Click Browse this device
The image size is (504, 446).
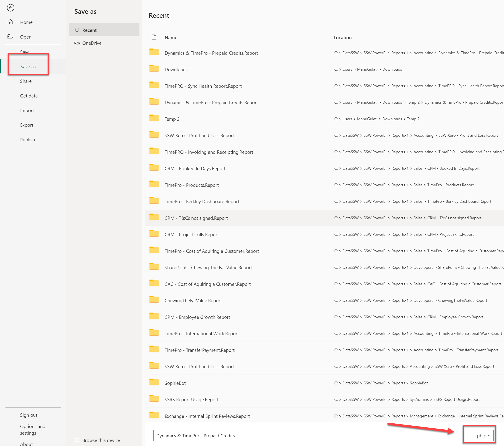click(101, 440)
